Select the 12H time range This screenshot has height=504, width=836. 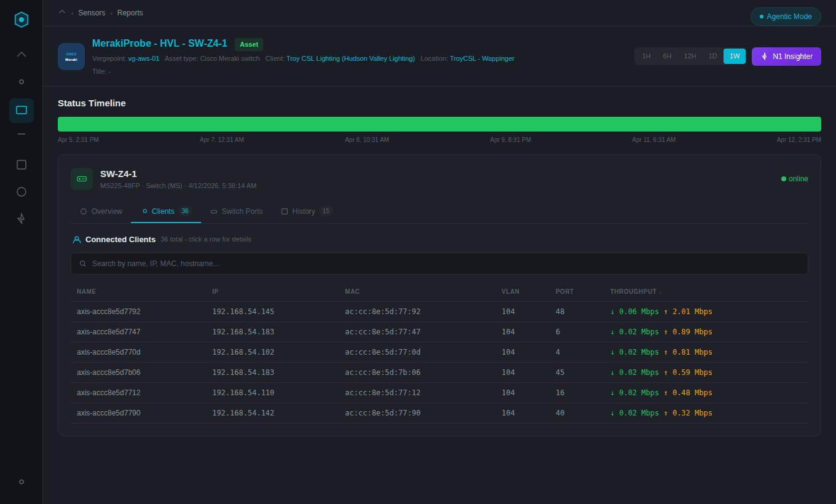690,56
